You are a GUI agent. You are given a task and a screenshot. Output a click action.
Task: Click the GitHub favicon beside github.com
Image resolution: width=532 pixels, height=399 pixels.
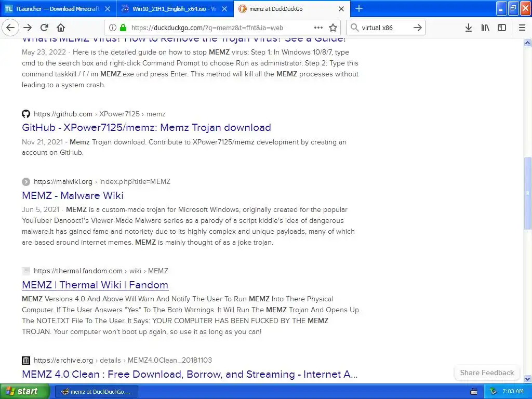point(26,114)
